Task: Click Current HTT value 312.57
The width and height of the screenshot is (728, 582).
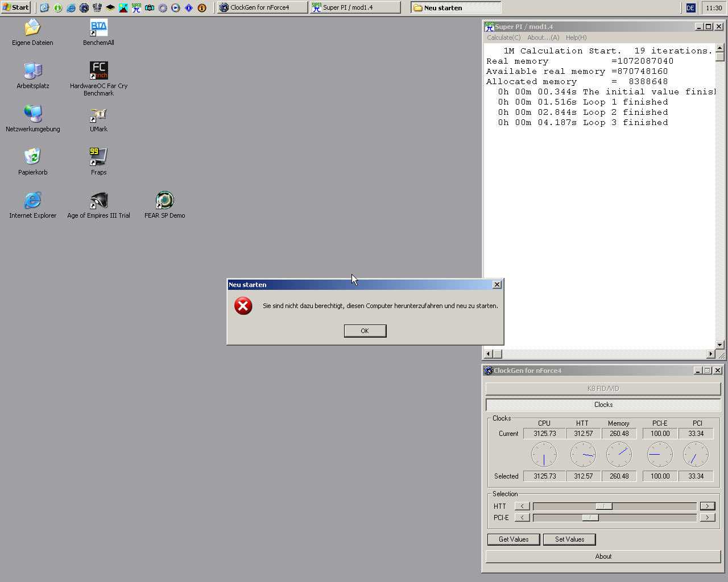Action: 583,434
